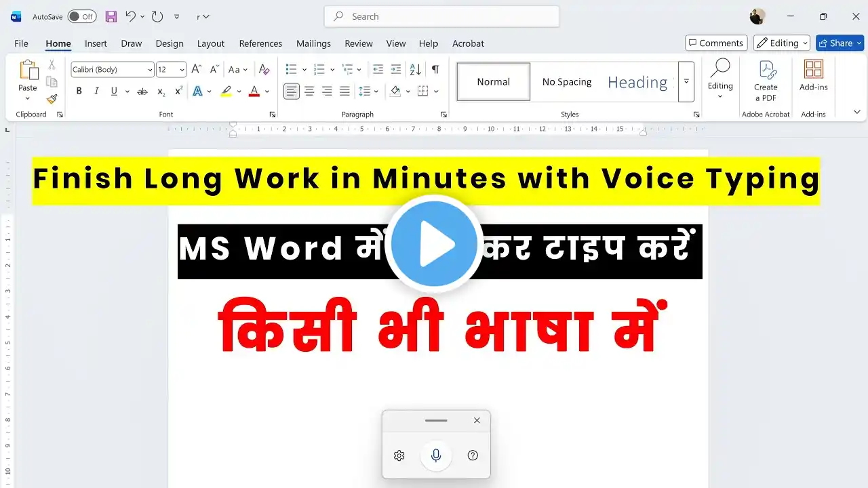Click the Search box in title bar
The height and width of the screenshot is (488, 868).
[x=442, y=16]
